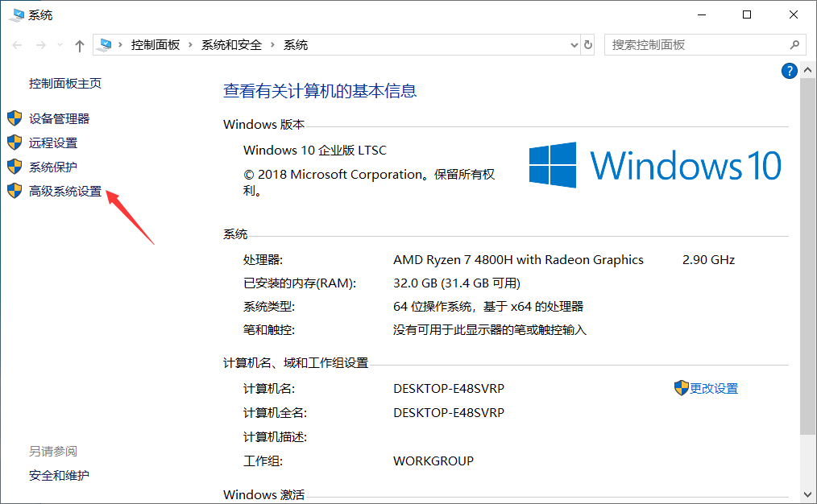Select 计算机名 value DESKTOP-E48SVRP
Image resolution: width=817 pixels, height=504 pixels.
coord(449,388)
